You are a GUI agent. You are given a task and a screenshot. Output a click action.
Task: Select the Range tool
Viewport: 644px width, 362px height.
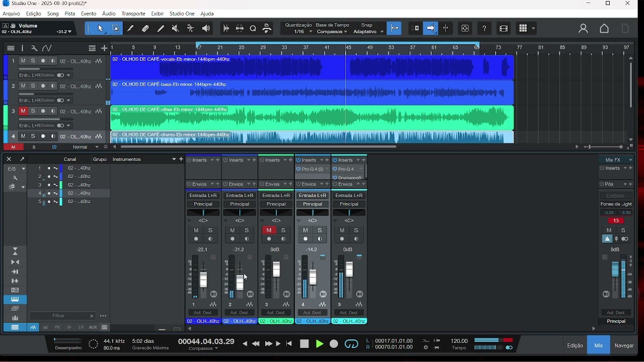[x=116, y=29]
